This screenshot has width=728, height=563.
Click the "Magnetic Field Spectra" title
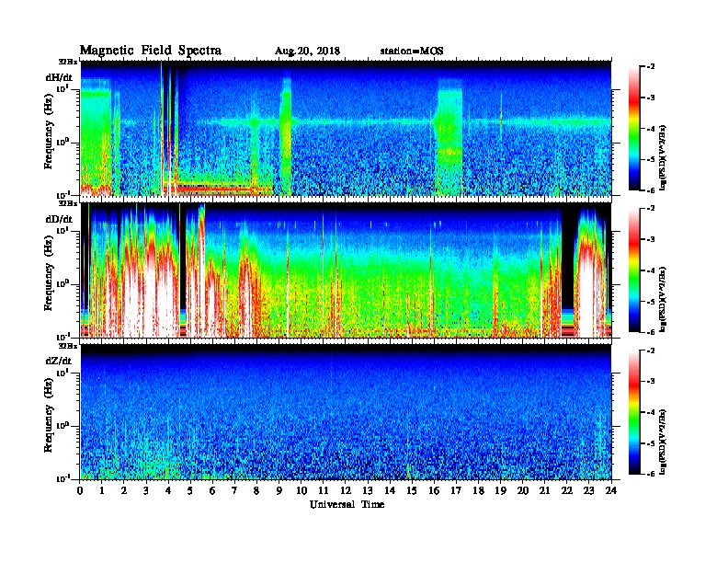click(151, 51)
